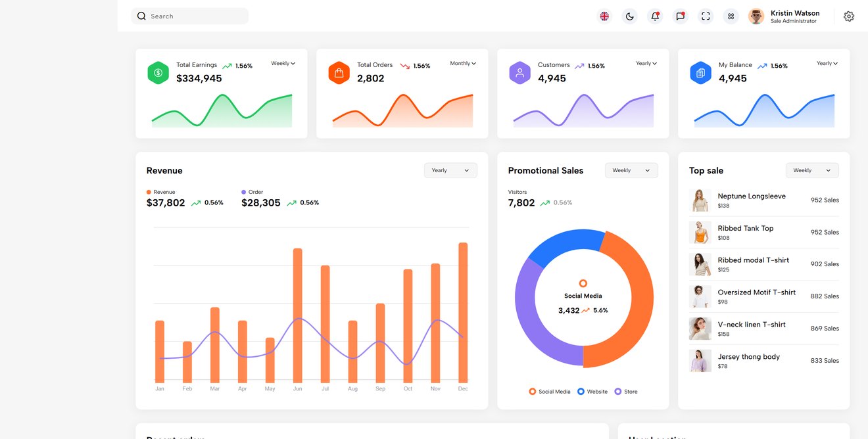Click the $37,802 revenue value
This screenshot has width=868, height=439.
tap(166, 203)
